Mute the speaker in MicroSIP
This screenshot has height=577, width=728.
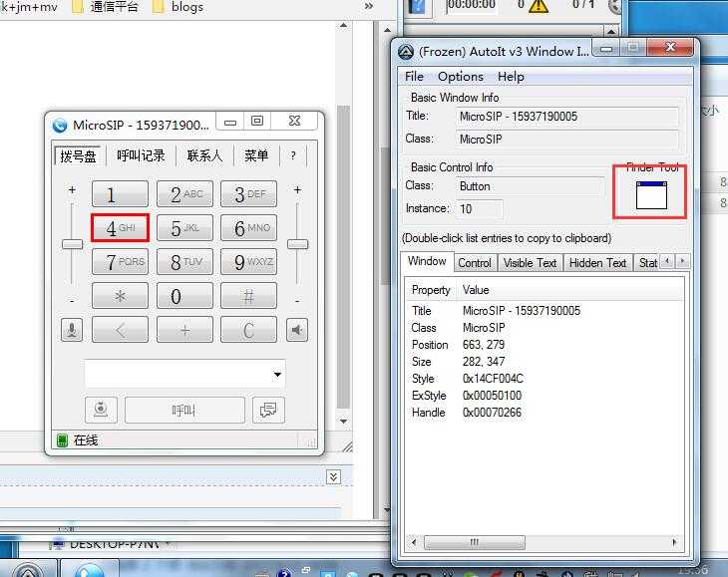297,330
